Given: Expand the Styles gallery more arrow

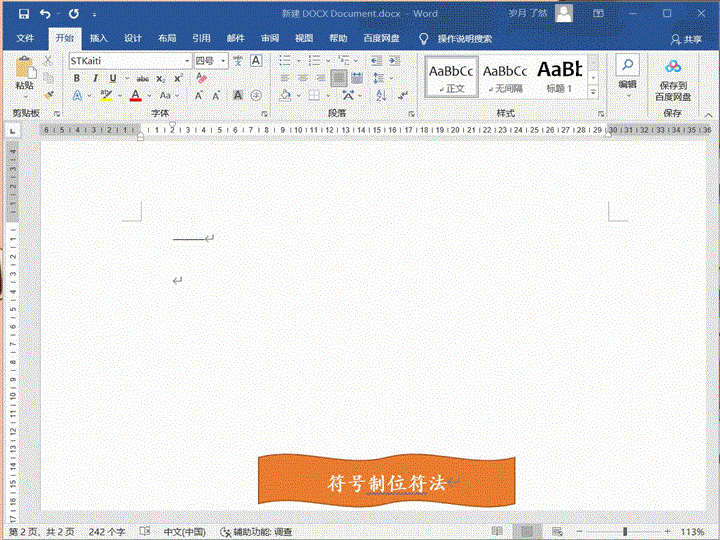Looking at the screenshot, I should (x=593, y=92).
